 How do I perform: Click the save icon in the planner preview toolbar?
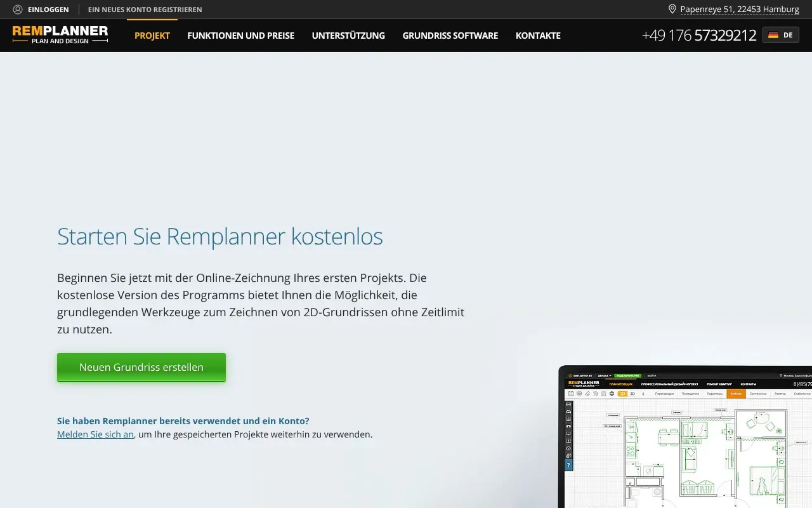(570, 393)
